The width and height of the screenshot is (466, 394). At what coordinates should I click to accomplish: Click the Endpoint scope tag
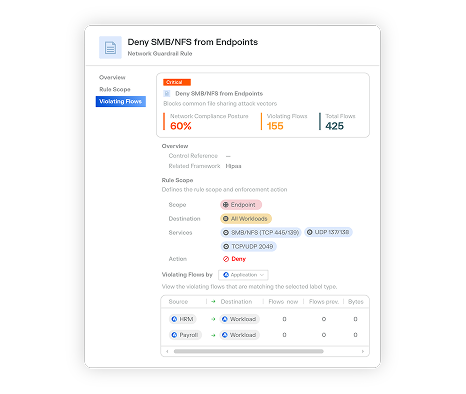pyautogui.click(x=241, y=205)
